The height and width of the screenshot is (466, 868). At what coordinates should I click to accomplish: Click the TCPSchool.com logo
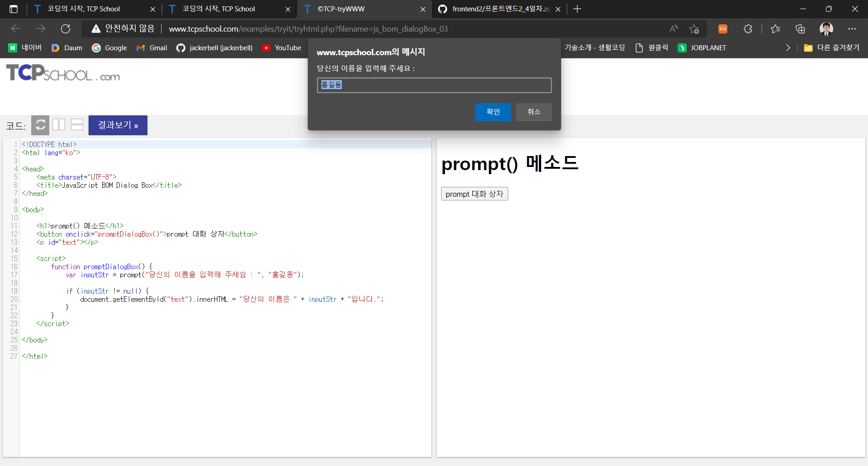63,73
